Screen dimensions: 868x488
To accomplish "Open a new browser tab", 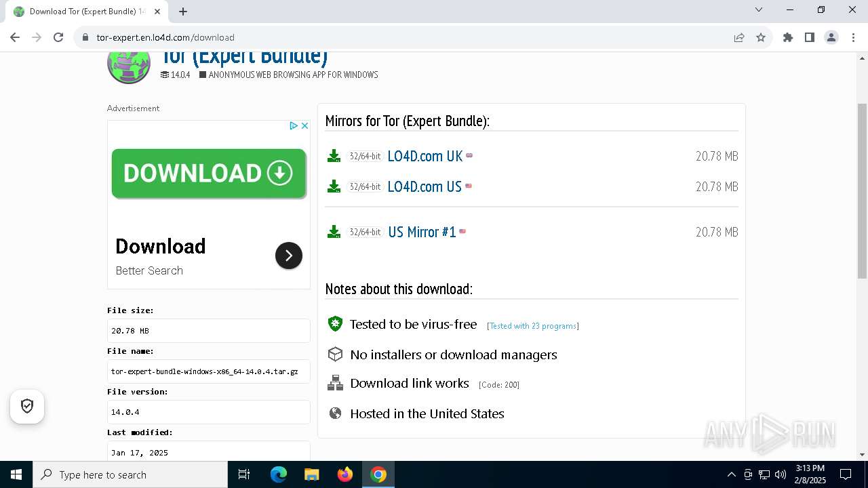I will [183, 12].
